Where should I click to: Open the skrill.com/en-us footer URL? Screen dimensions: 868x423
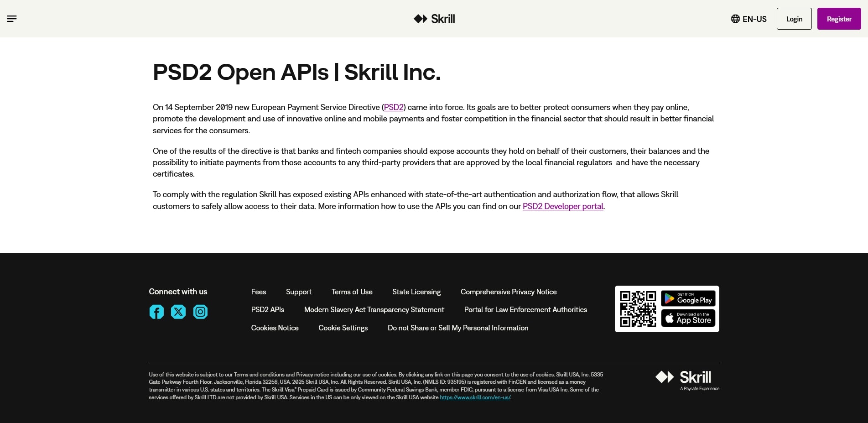pos(475,397)
